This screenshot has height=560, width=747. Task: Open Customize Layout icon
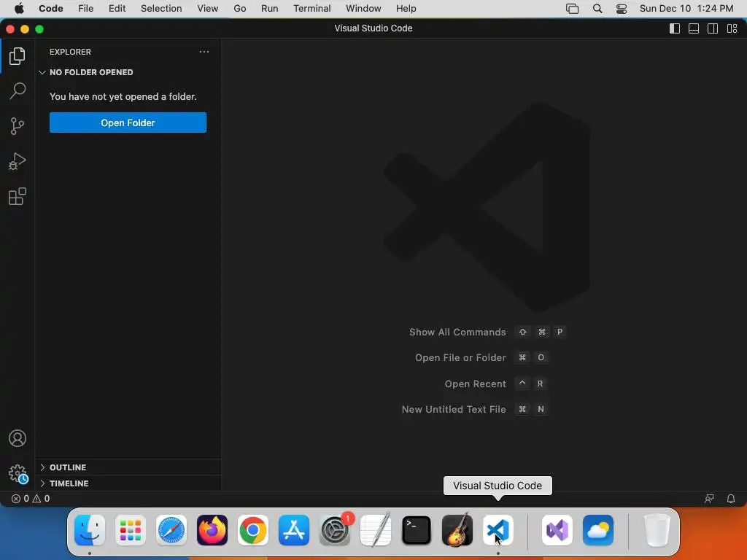click(x=732, y=28)
